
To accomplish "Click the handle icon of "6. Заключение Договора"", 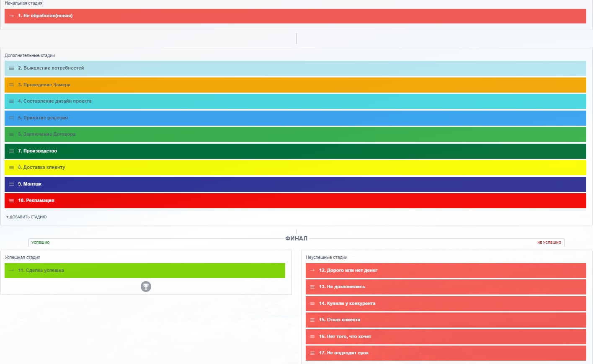I will (12, 134).
